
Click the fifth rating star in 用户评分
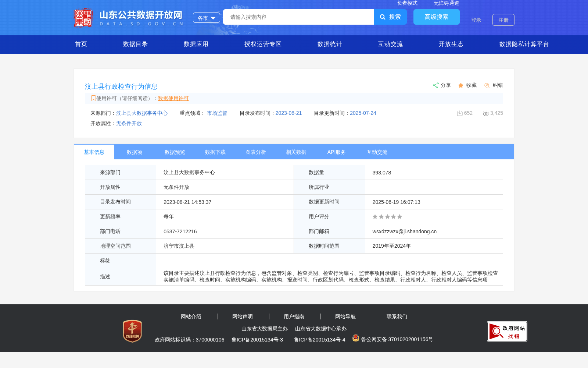(399, 217)
